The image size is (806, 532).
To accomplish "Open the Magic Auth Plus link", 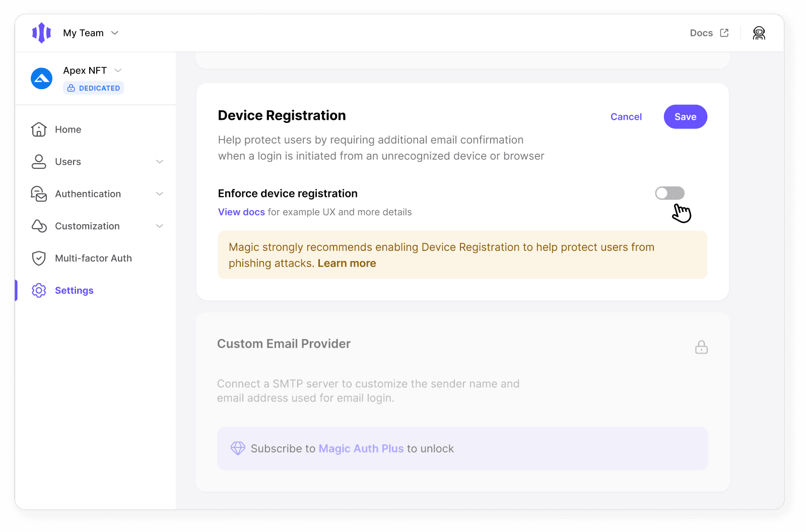I will [x=361, y=449].
